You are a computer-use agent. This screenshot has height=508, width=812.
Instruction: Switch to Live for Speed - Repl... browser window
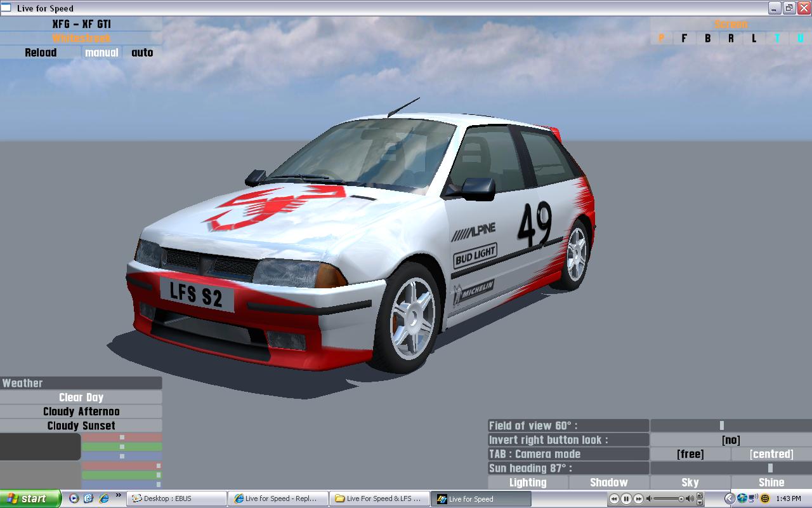(x=279, y=498)
